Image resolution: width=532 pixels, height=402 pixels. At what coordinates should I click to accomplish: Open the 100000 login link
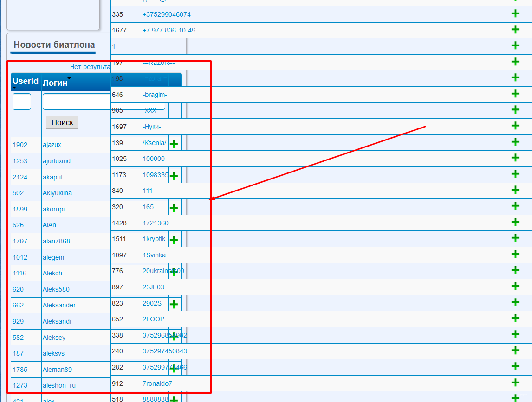click(x=154, y=159)
